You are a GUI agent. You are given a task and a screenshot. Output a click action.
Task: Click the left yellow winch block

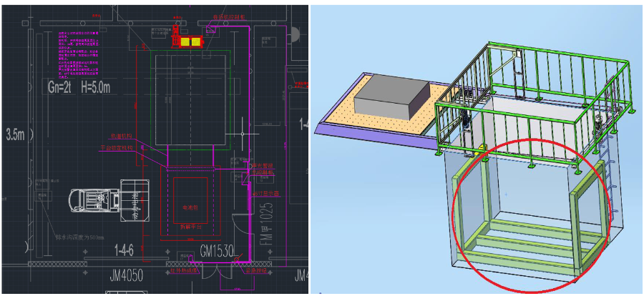point(185,42)
